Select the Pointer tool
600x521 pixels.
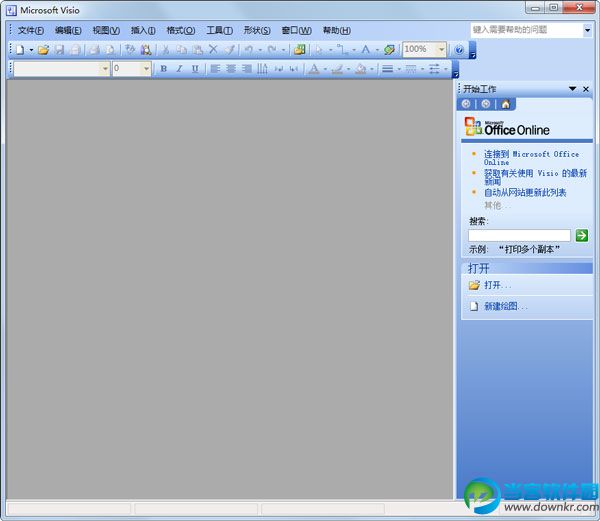pyautogui.click(x=319, y=50)
